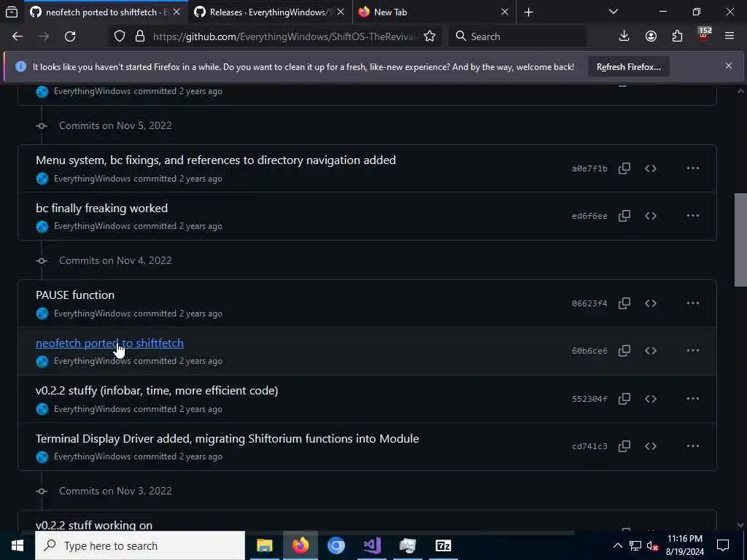
Task: Open commit hash cd741c3
Action: [589, 447]
